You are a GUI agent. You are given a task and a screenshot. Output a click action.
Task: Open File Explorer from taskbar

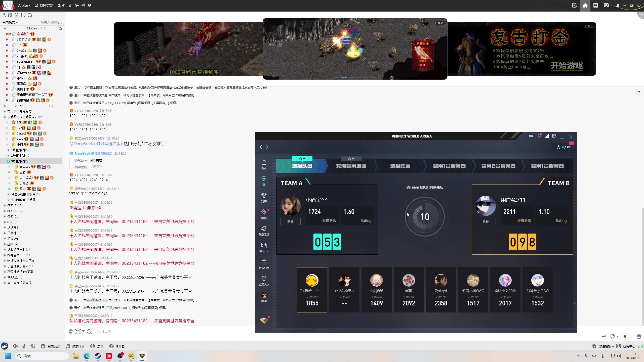point(76,356)
